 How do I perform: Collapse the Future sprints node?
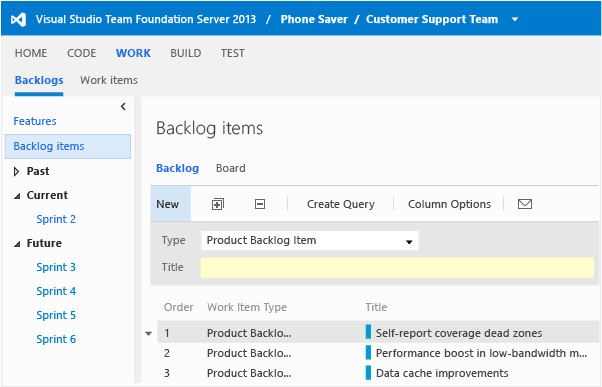(x=17, y=244)
